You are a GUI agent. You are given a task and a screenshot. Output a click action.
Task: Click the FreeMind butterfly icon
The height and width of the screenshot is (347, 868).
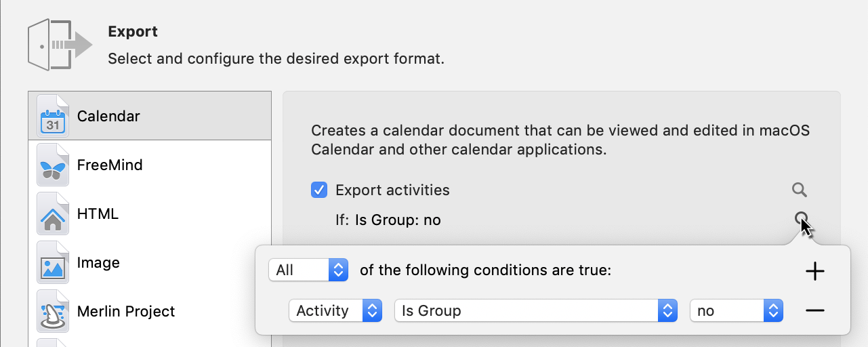coord(52,165)
